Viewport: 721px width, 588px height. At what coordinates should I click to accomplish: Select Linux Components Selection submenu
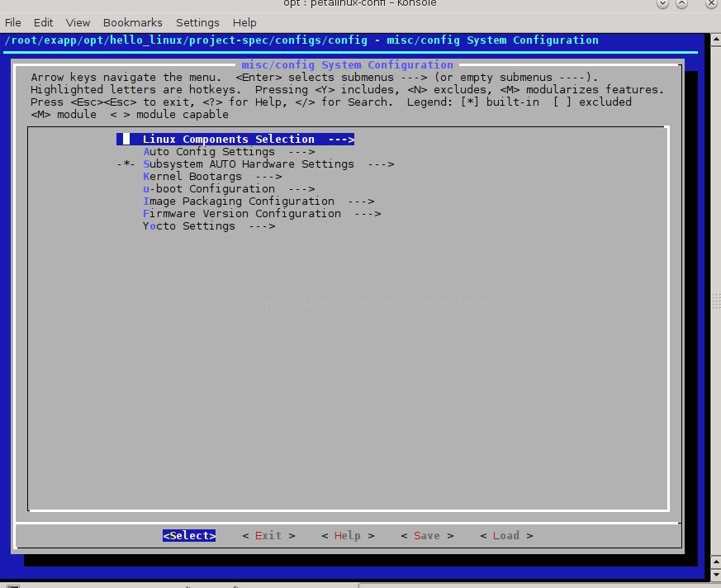(235, 139)
